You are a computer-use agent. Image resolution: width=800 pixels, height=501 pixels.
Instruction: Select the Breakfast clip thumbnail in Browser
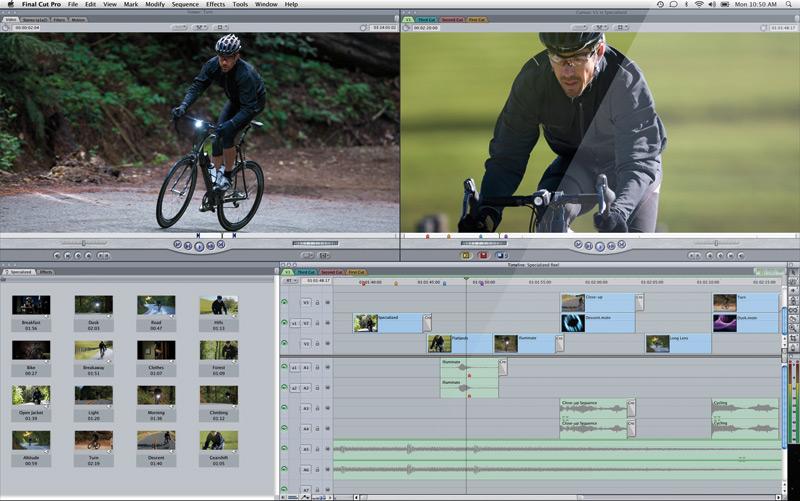point(31,305)
